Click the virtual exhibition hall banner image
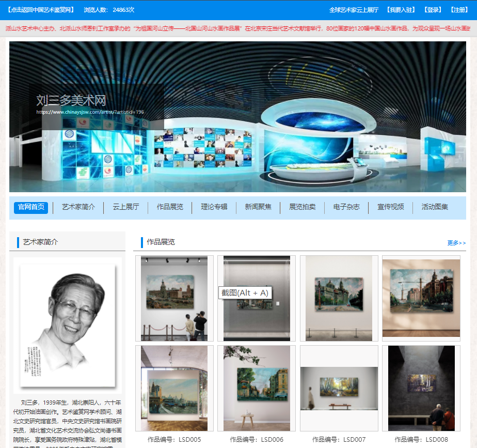This screenshot has width=477, height=448. pos(237,117)
